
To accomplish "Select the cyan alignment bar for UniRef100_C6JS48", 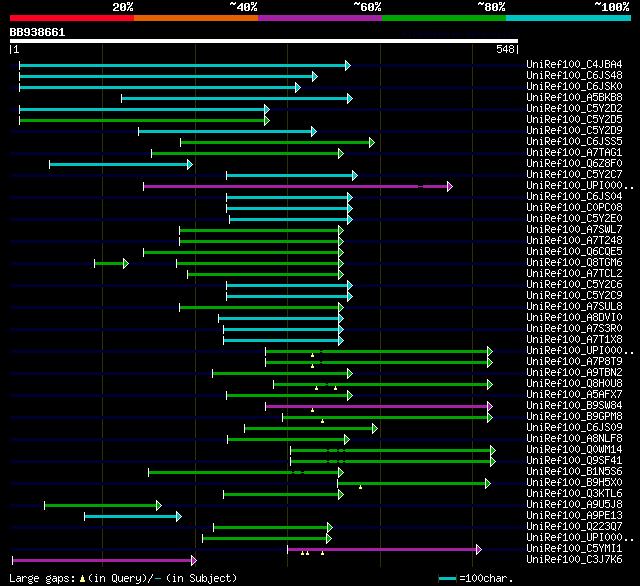I will (x=168, y=76).
